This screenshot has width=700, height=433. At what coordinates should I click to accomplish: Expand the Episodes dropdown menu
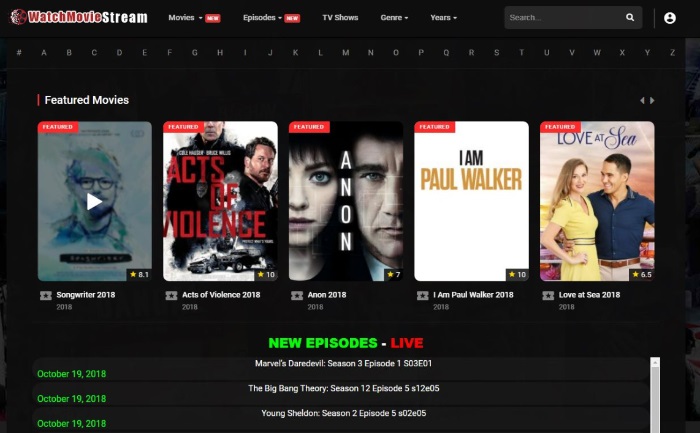(262, 18)
